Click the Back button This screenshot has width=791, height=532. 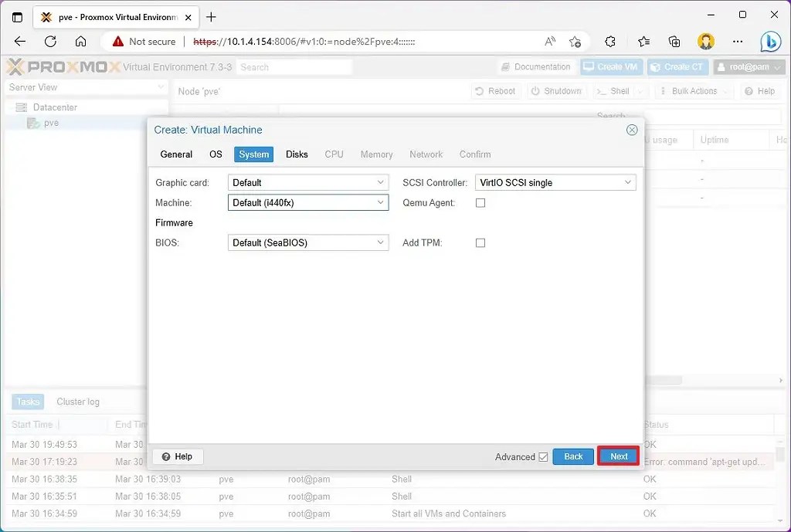573,456
